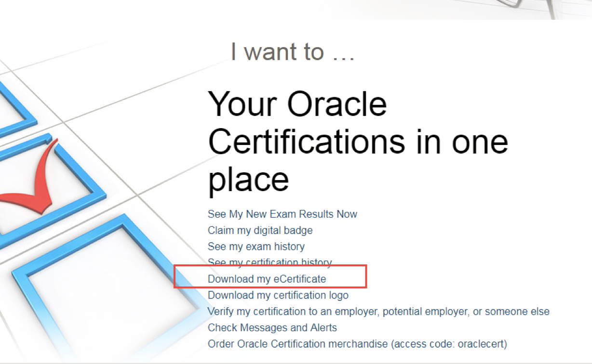The height and width of the screenshot is (364, 592).
Task: Open the See my exam history link
Action: pos(256,247)
